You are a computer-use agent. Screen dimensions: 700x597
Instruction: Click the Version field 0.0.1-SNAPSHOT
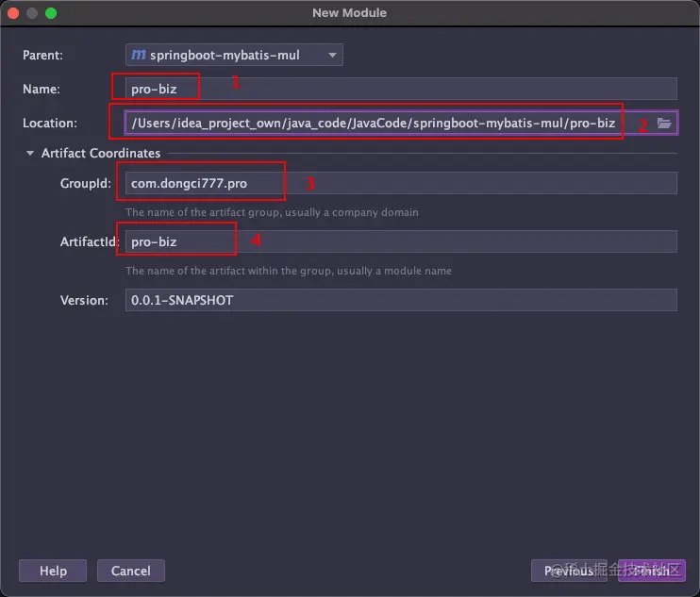401,300
